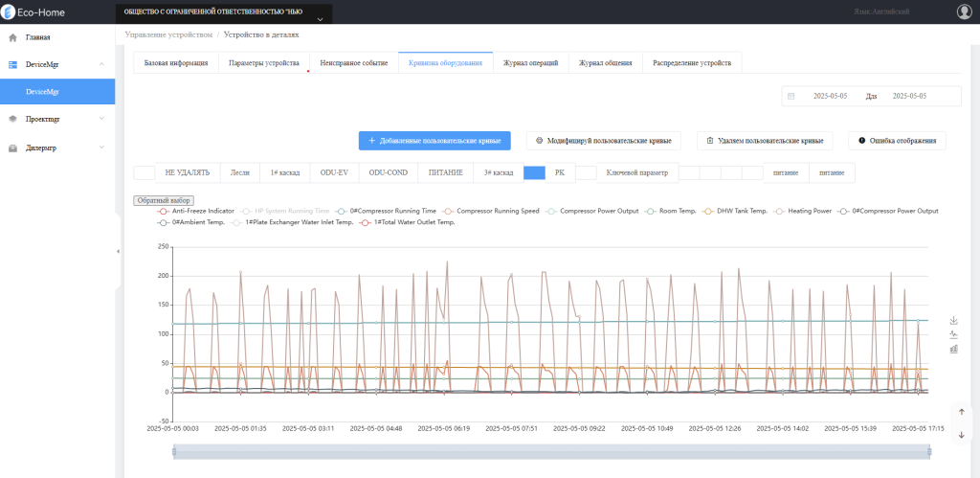Click the chart zoom slider right handle

tap(929, 452)
